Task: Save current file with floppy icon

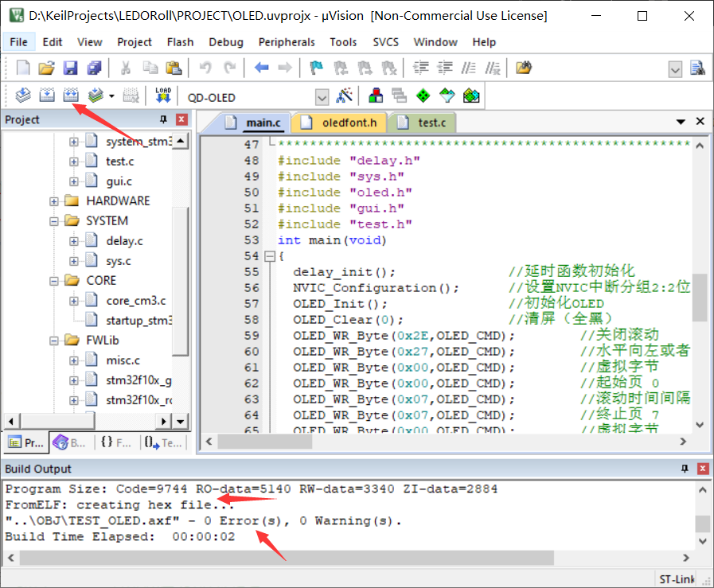Action: pos(70,68)
